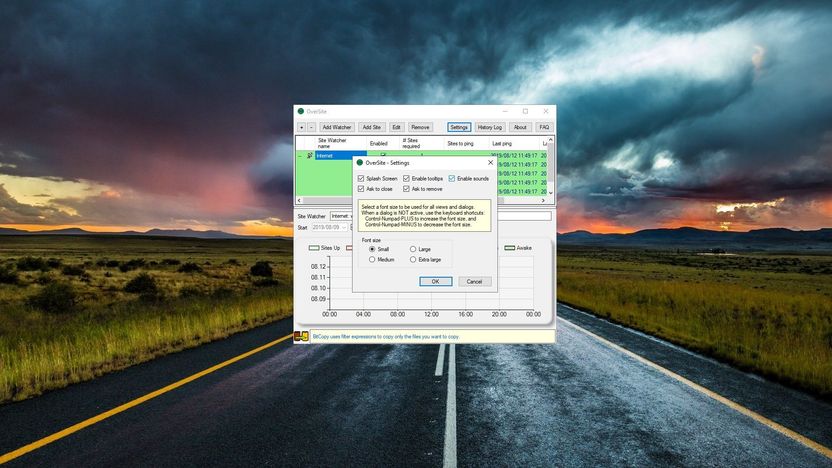Click the OverSite green app icon in main title bar
This screenshot has width=832, height=468.
(300, 111)
